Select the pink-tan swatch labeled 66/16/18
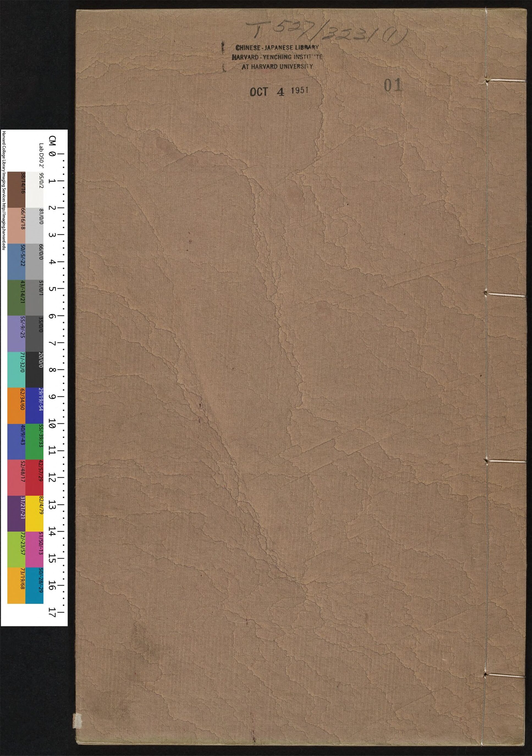Image resolution: width=532 pixels, height=756 pixels. click(16, 225)
